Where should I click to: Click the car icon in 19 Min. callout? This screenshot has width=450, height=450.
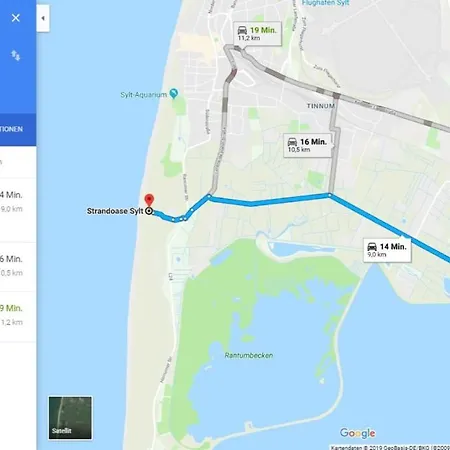[242, 30]
